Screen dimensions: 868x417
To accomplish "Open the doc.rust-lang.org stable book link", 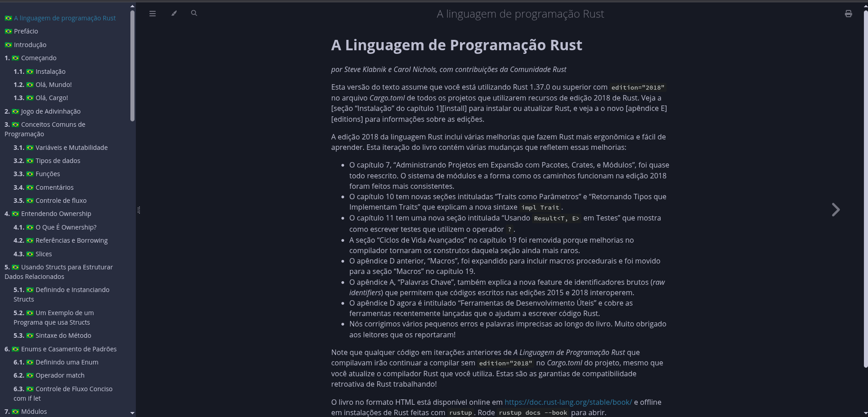I will click(568, 402).
